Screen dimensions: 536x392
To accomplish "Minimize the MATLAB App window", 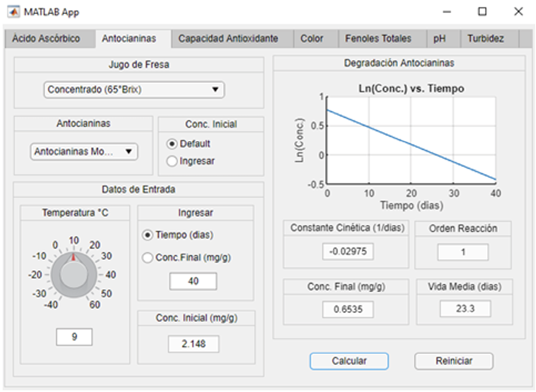I will [447, 12].
